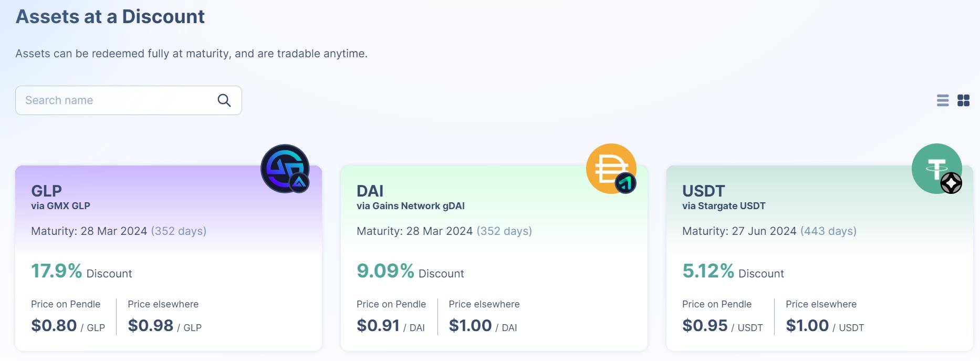Click the GLP token logo
The image size is (980, 361).
coord(284,168)
